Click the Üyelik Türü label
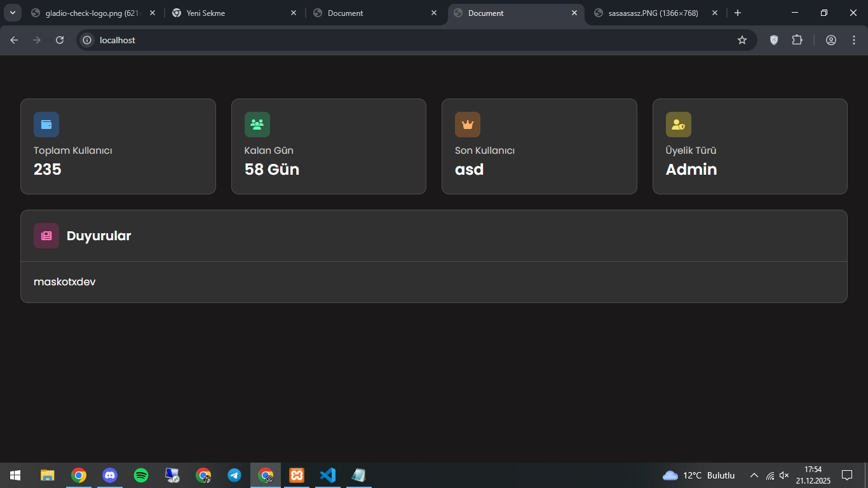Viewport: 868px width, 488px height. pyautogui.click(x=691, y=151)
